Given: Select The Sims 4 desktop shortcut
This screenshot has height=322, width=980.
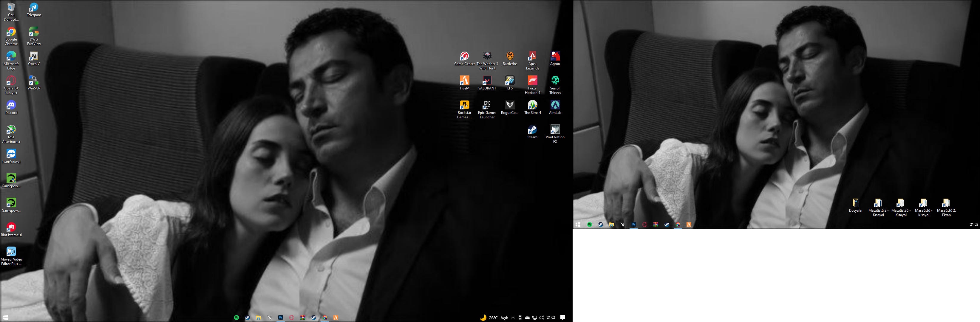Looking at the screenshot, I should [532, 108].
